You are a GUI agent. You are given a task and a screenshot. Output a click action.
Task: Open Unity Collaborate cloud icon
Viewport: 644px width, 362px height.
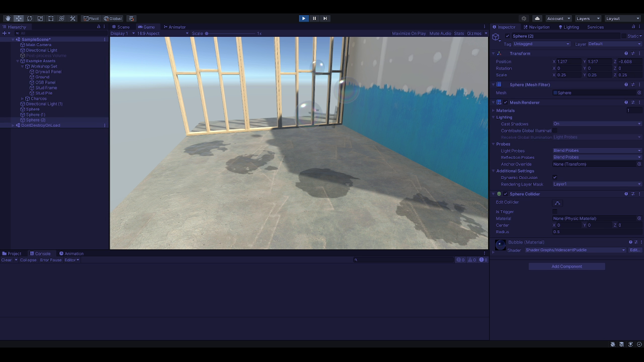537,19
